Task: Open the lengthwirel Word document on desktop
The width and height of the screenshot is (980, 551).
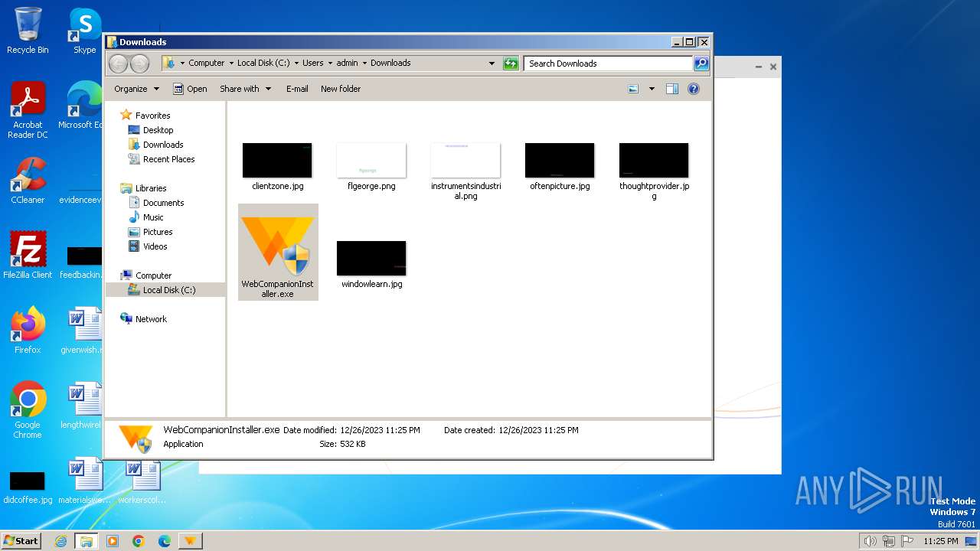Action: [84, 406]
